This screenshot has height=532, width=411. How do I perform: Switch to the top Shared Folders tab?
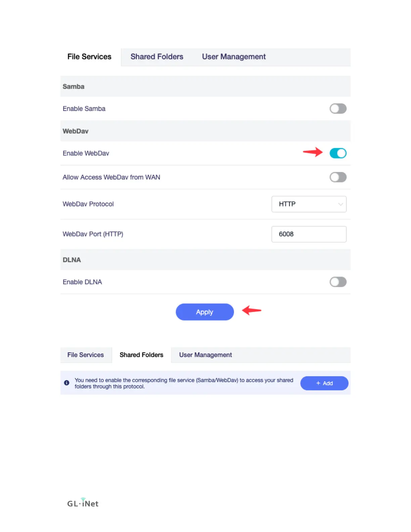(x=157, y=57)
